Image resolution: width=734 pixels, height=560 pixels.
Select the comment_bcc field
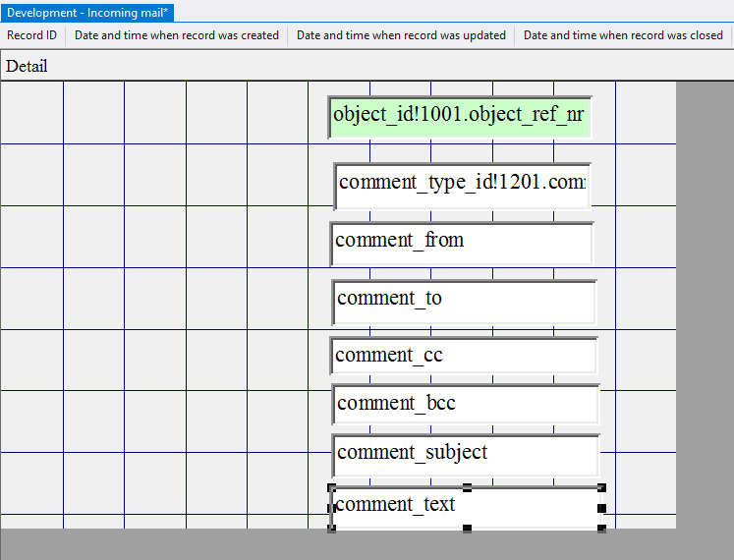(465, 404)
